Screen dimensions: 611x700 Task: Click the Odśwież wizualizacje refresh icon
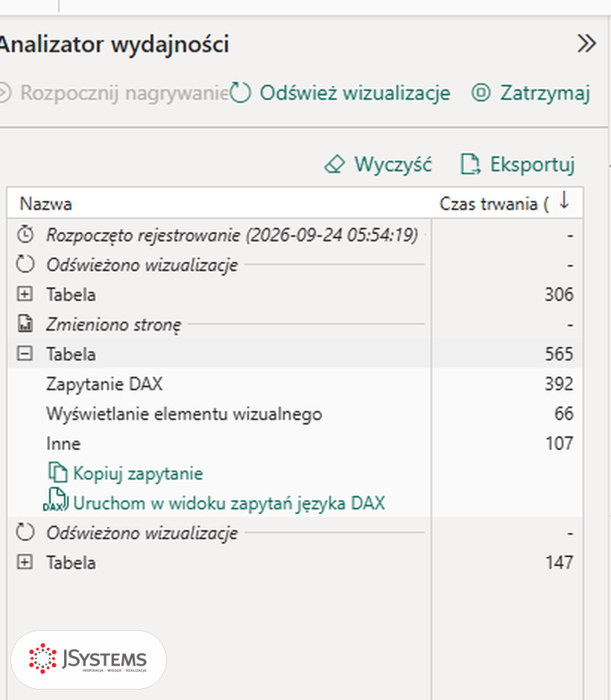click(x=241, y=92)
